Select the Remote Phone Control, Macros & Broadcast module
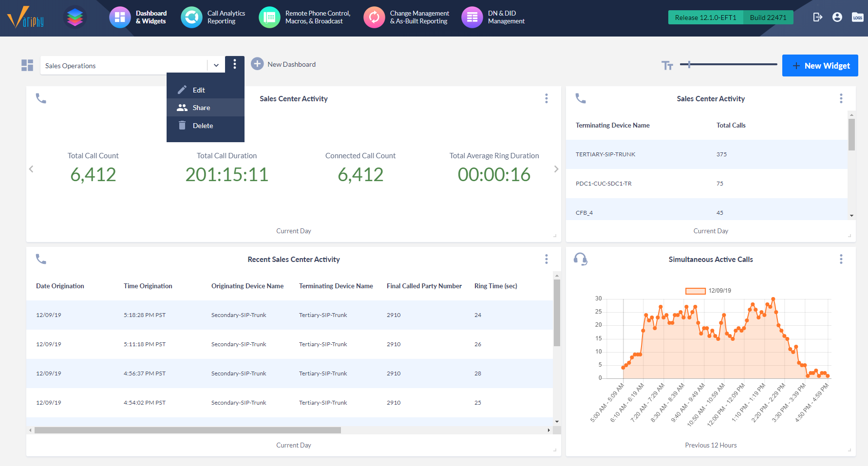The image size is (868, 466). coord(304,18)
